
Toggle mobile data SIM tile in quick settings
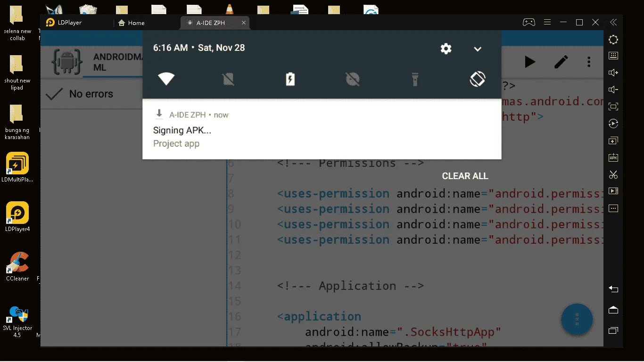click(x=228, y=79)
